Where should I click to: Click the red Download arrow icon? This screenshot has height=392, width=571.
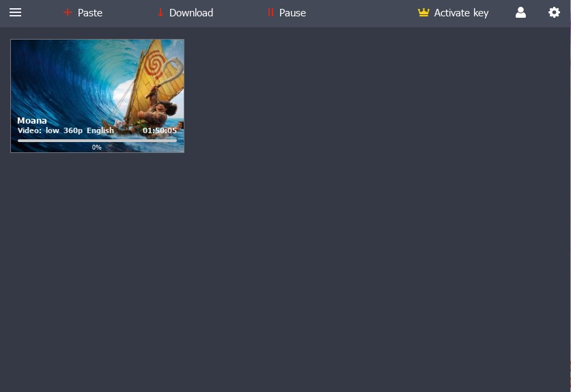pyautogui.click(x=161, y=13)
